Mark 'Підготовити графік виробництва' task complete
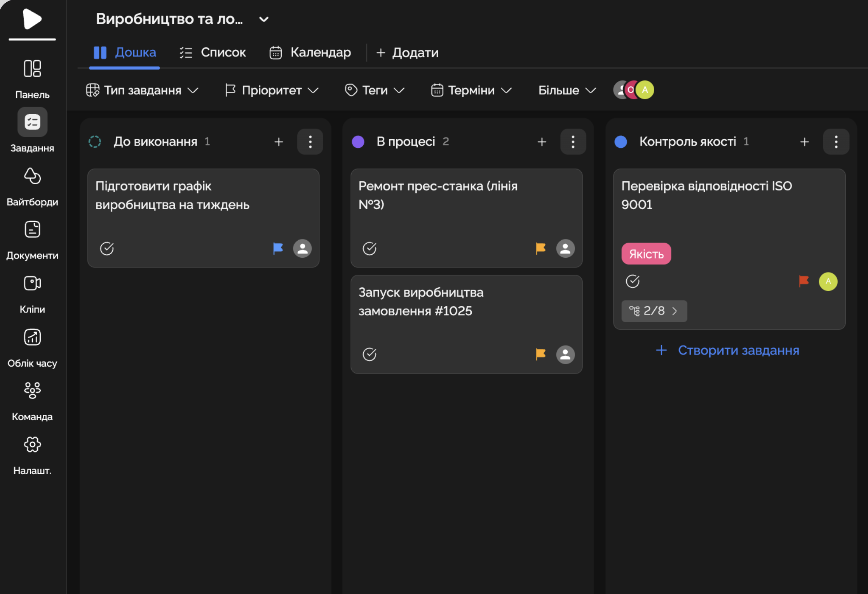This screenshot has height=594, width=868. tap(107, 248)
